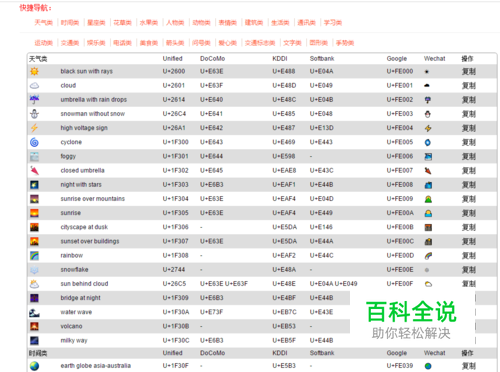Click the cityscape at dusk emoji

click(34, 227)
